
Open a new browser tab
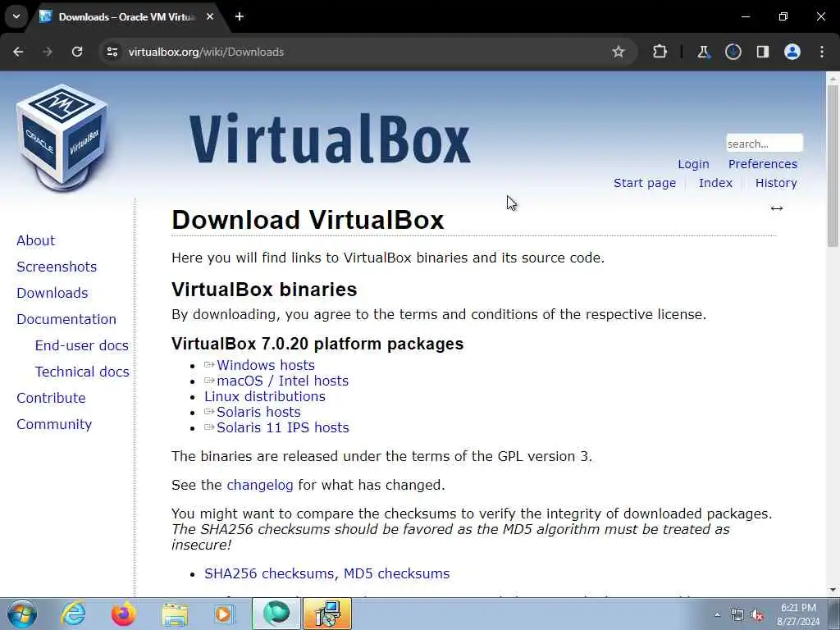coord(240,16)
